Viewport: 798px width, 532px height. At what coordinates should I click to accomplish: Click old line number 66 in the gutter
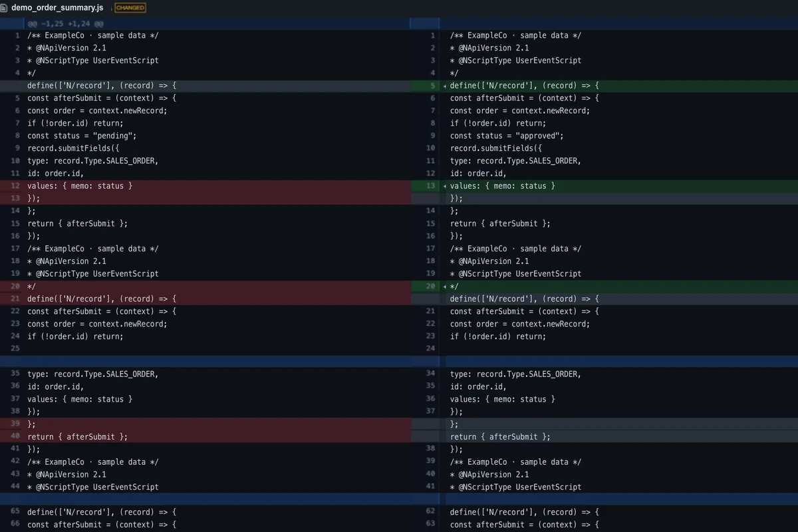pos(15,525)
